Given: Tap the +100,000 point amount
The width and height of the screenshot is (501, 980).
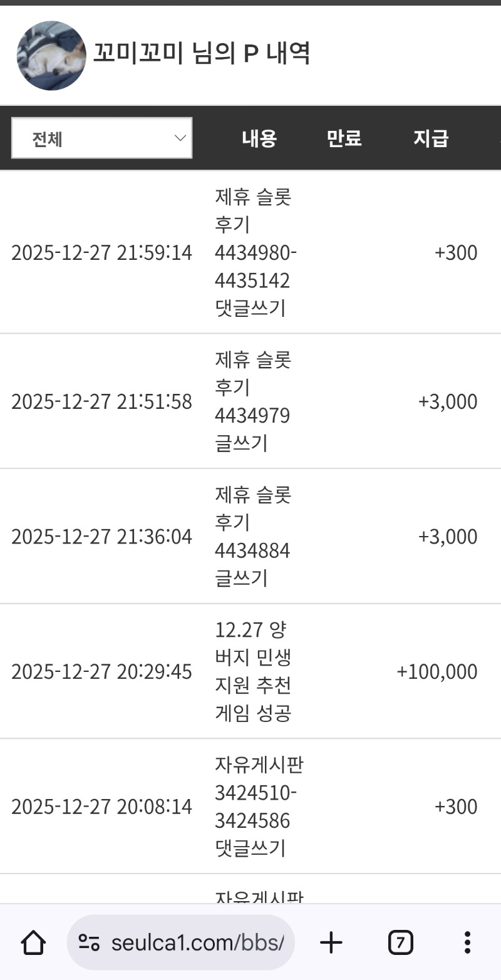Looking at the screenshot, I should click(436, 672).
